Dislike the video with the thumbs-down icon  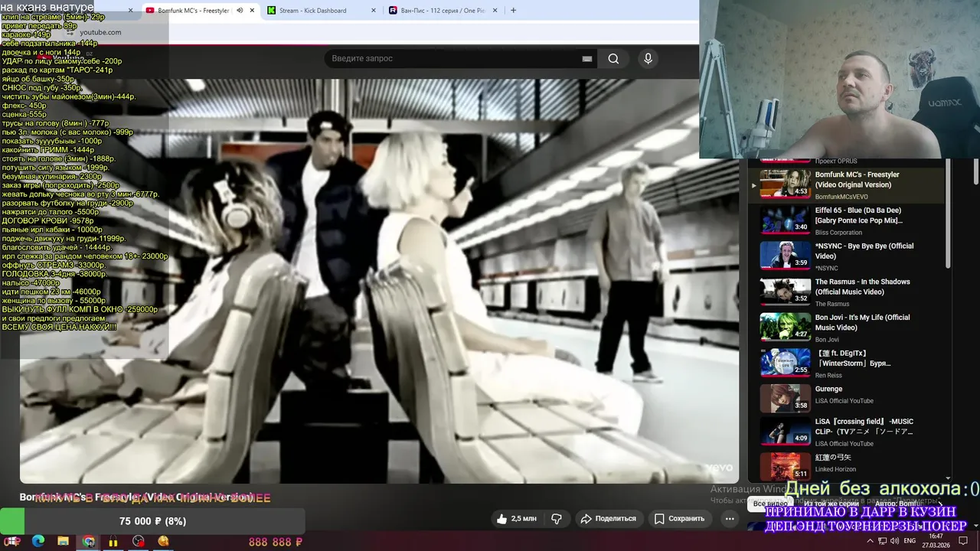click(x=557, y=518)
